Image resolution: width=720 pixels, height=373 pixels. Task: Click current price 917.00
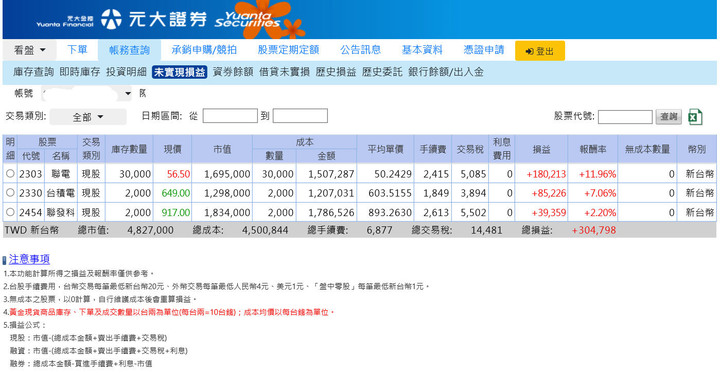pos(175,212)
